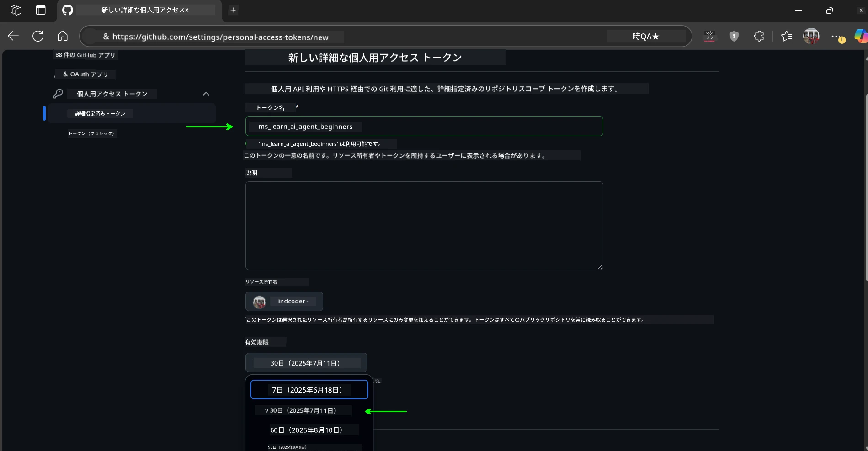Image resolution: width=868 pixels, height=451 pixels.
Task: Open the Copilot sidebar icon
Action: pos(861,36)
